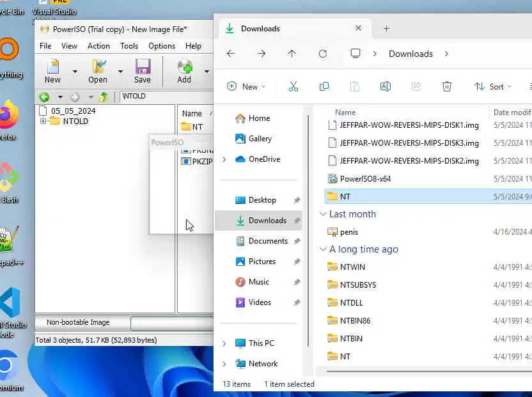Image resolution: width=532 pixels, height=397 pixels.
Task: Click the Share icon in Explorer toolbar
Action: 416,86
